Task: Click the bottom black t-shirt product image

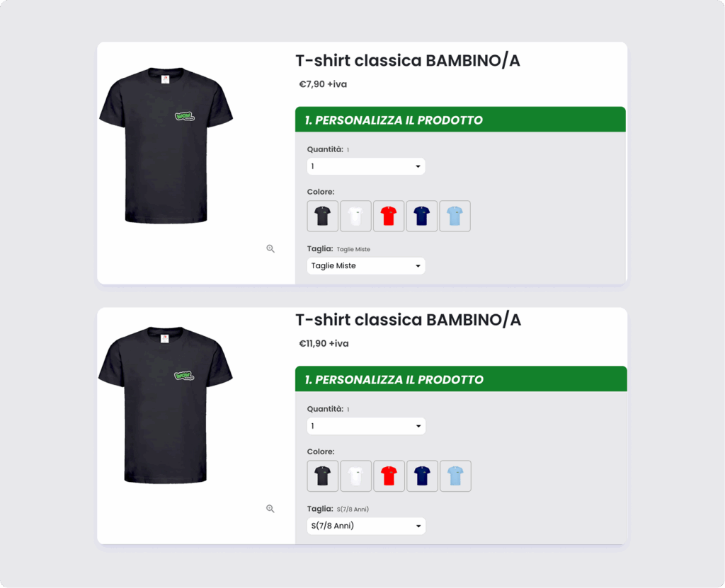Action: click(x=166, y=405)
